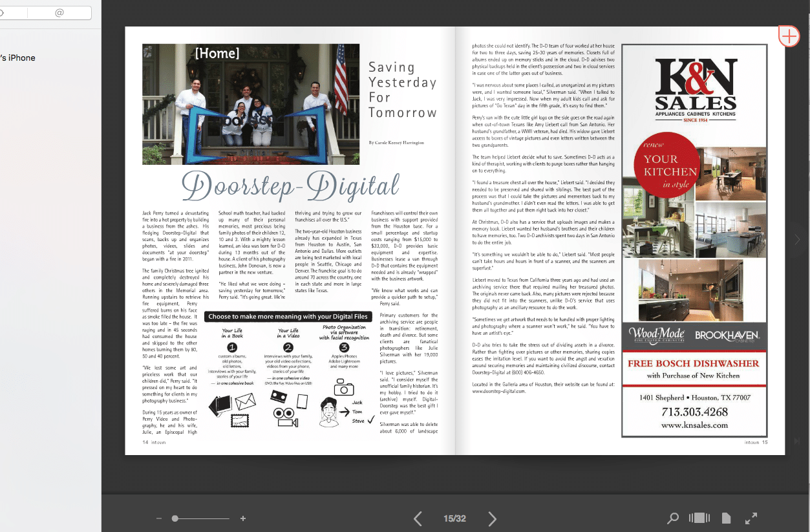Click 'Photo Organization via software' heading
The image size is (810, 532).
(x=345, y=332)
